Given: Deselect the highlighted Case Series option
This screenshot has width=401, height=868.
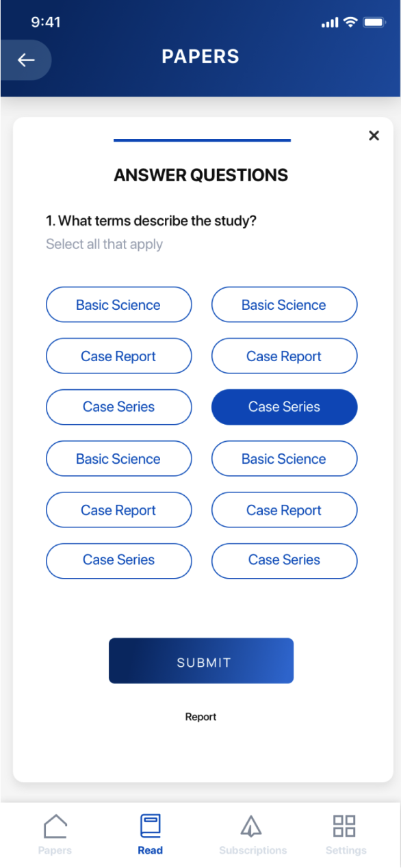Looking at the screenshot, I should [x=284, y=407].
